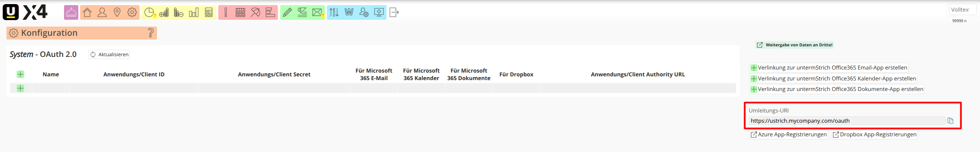Copy the Umleitungs-URI to clipboard
Screen dimensions: 980x152
950,121
